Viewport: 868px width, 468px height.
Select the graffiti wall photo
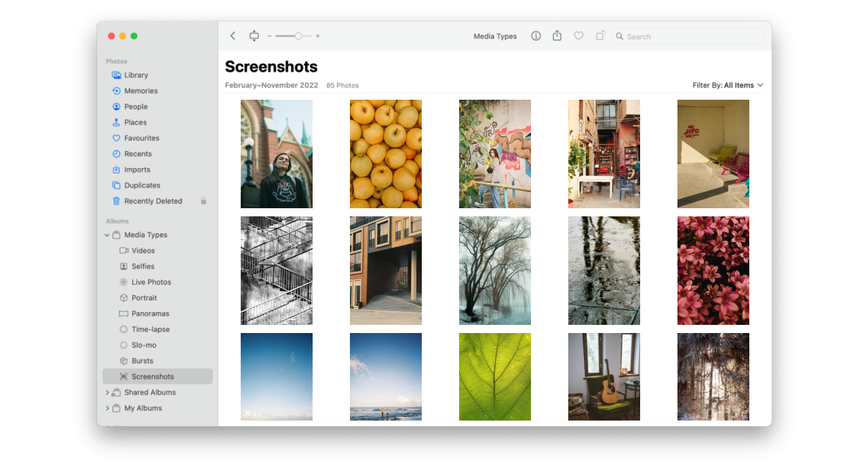coord(495,154)
